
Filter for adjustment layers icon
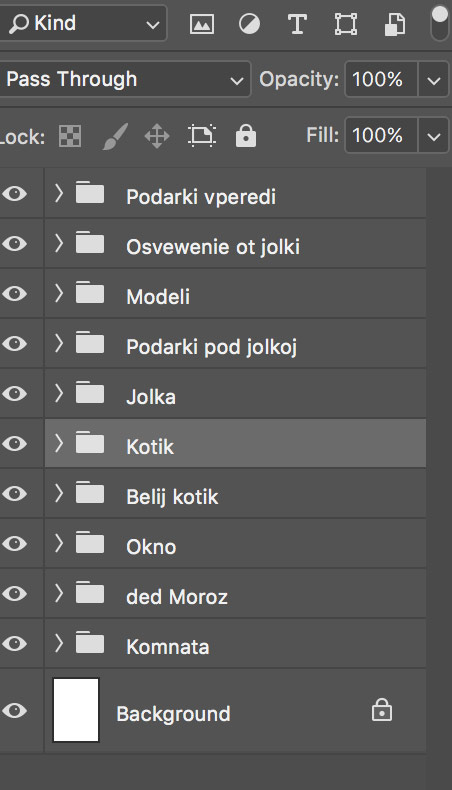[249, 24]
